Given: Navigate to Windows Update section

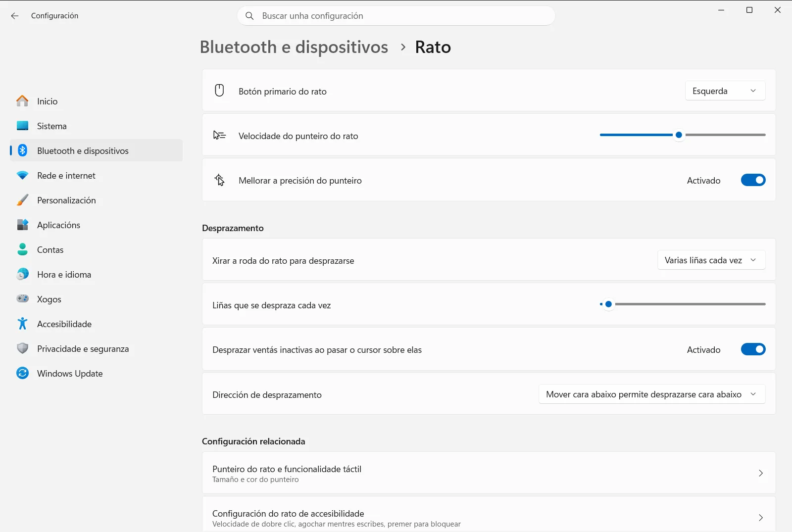Looking at the screenshot, I should (96, 373).
